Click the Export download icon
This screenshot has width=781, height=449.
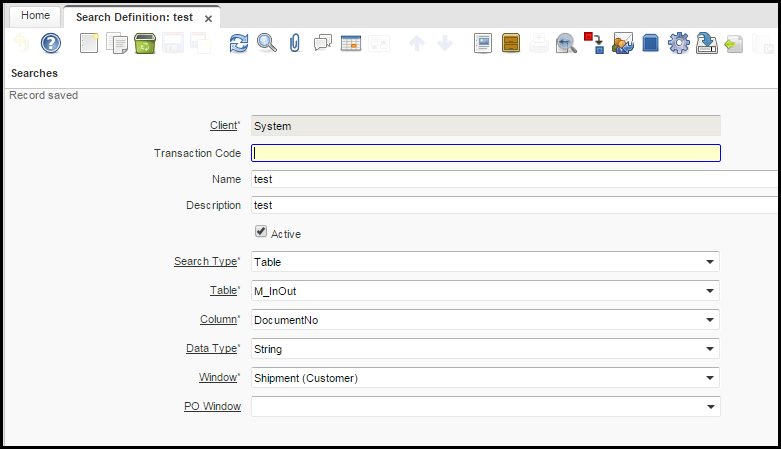[706, 43]
